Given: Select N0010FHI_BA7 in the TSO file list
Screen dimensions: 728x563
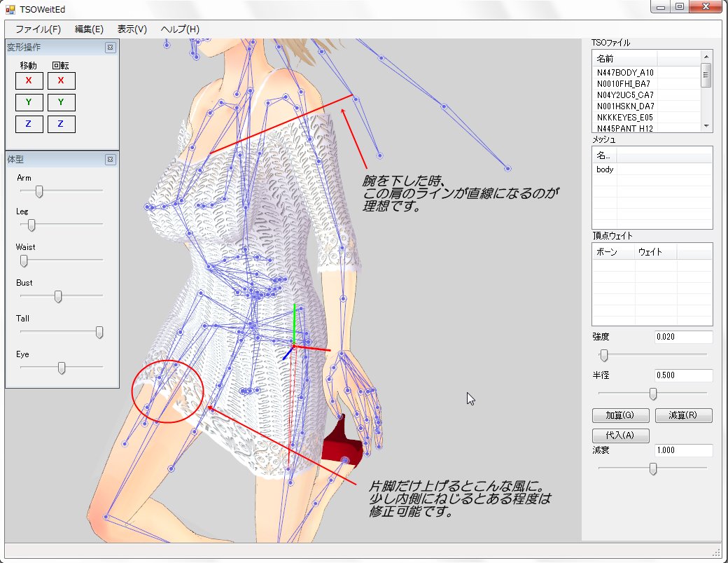Looking at the screenshot, I should (625, 83).
